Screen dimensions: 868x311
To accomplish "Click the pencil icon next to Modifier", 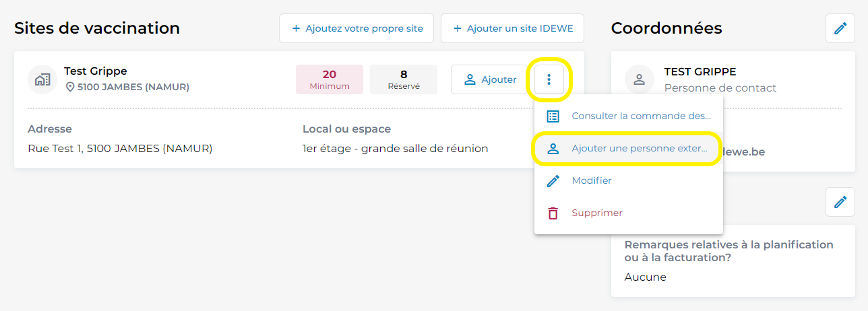I will tap(553, 180).
